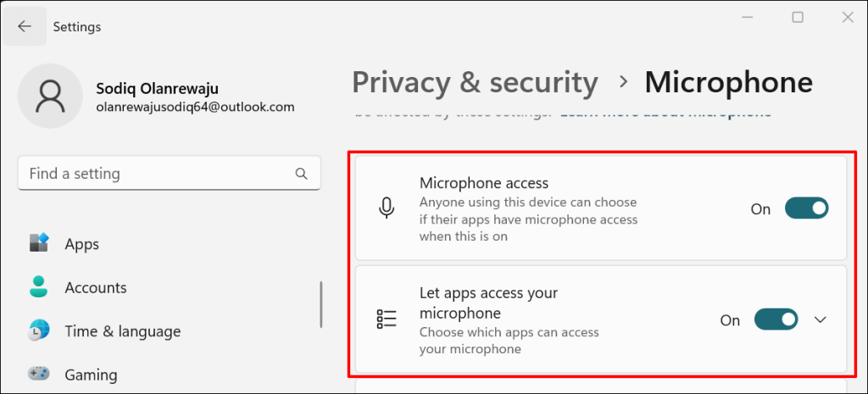Click the Apps sidebar icon
The width and height of the screenshot is (868, 394).
pos(39,243)
